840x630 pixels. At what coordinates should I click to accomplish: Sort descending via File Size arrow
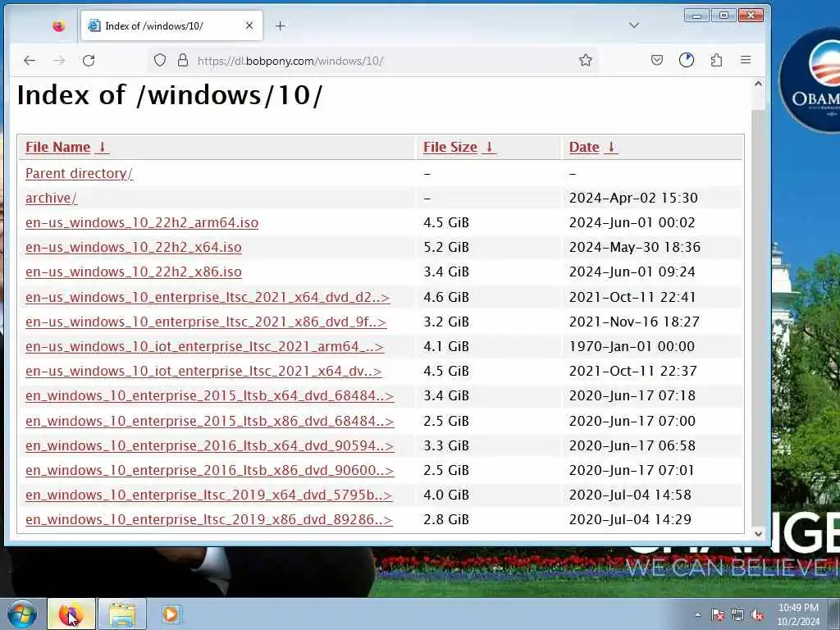(x=489, y=148)
